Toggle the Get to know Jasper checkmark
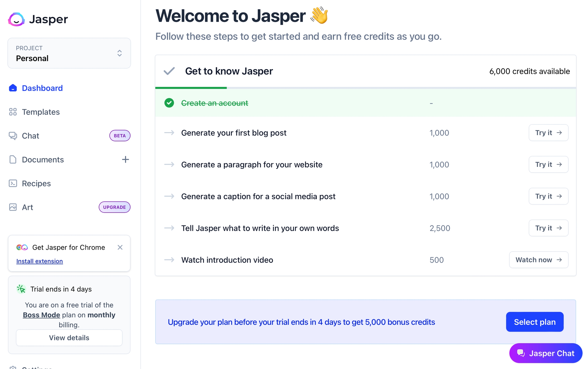The height and width of the screenshot is (369, 588). pos(169,71)
